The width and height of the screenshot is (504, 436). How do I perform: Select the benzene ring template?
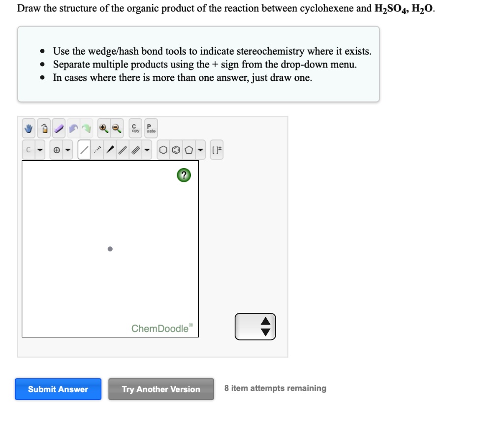[x=176, y=149]
